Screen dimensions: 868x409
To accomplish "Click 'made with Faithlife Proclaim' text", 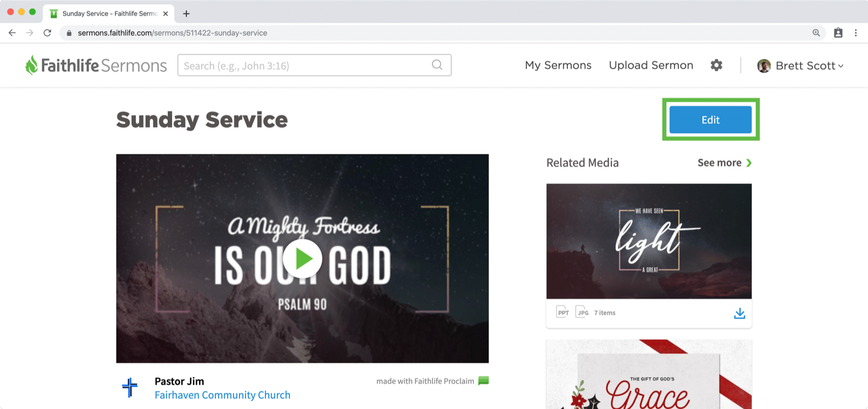I will pos(425,381).
